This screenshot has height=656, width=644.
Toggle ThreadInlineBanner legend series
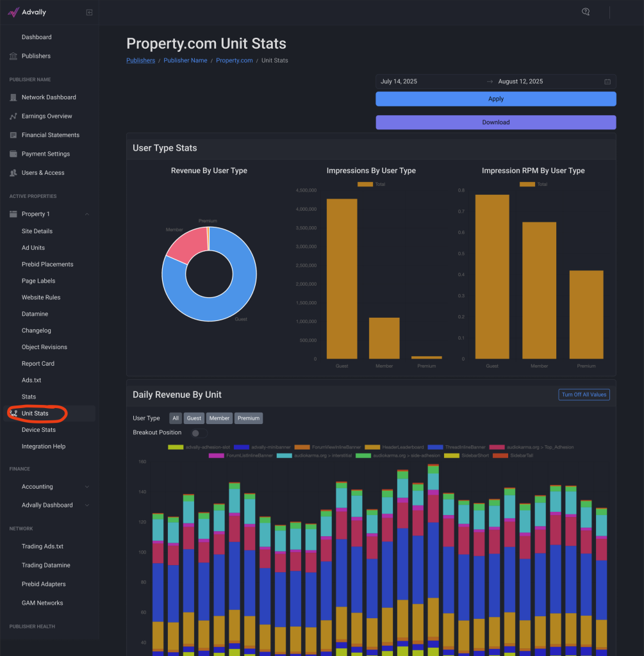[x=456, y=447]
